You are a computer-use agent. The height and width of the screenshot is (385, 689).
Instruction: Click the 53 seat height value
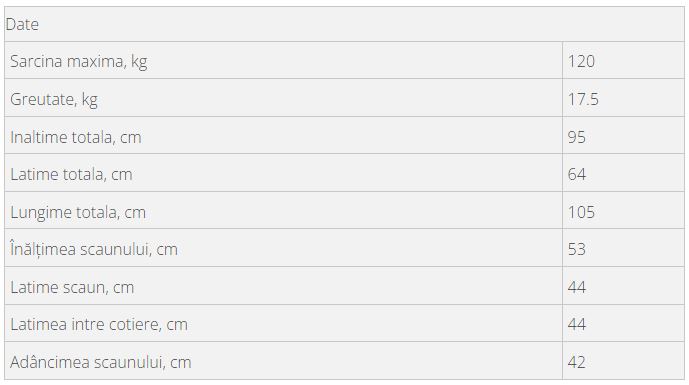pyautogui.click(x=577, y=250)
